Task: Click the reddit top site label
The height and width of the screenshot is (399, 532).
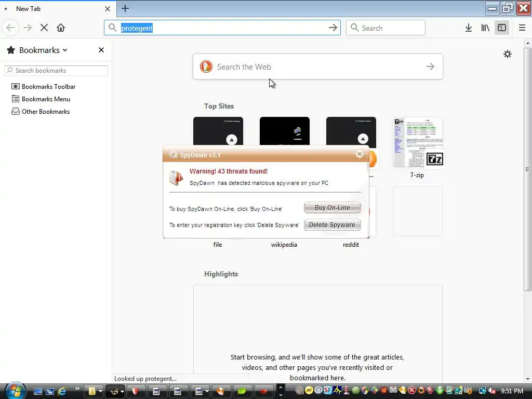Action: 351,245
